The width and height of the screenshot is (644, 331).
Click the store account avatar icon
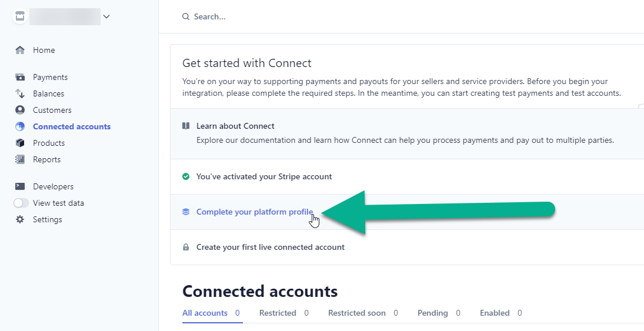coord(20,16)
